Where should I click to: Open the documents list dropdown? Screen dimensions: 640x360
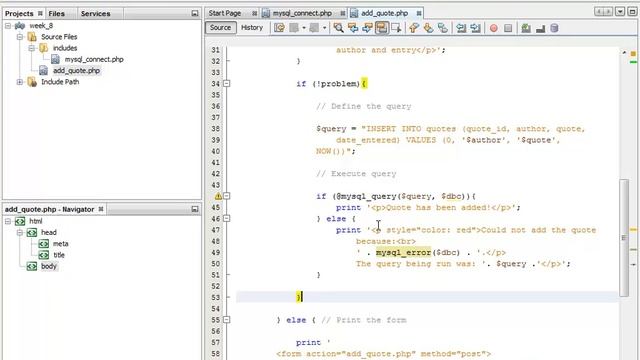point(620,12)
